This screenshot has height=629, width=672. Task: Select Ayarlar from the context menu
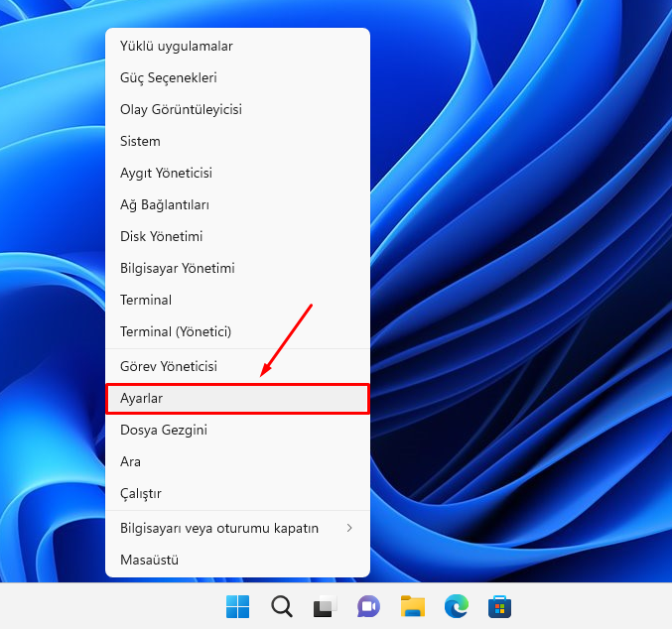pyautogui.click(x=141, y=399)
